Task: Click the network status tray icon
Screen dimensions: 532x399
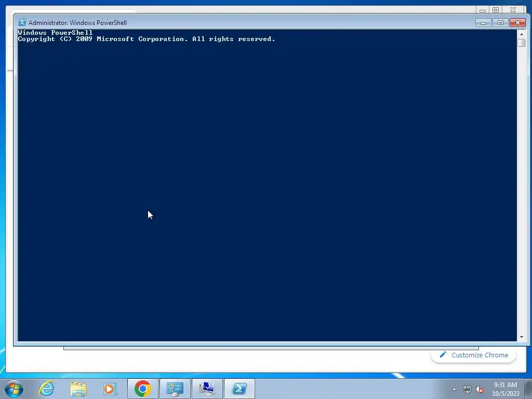Action: pos(467,390)
